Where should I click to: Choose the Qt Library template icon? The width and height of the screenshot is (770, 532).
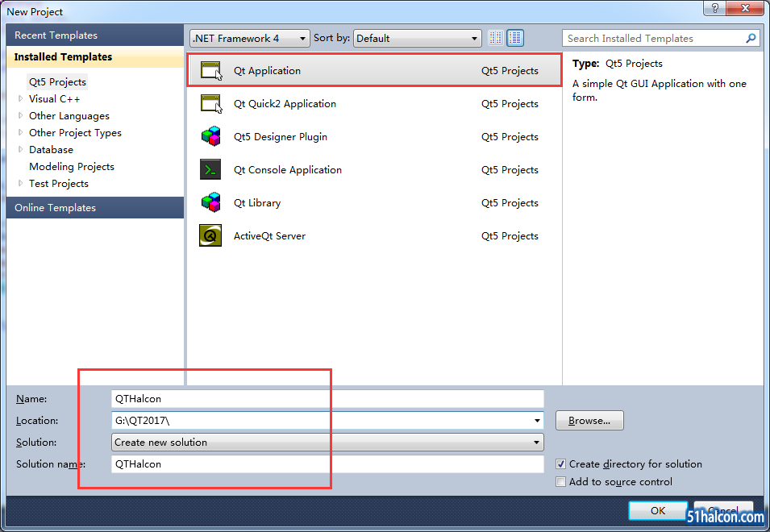point(211,202)
